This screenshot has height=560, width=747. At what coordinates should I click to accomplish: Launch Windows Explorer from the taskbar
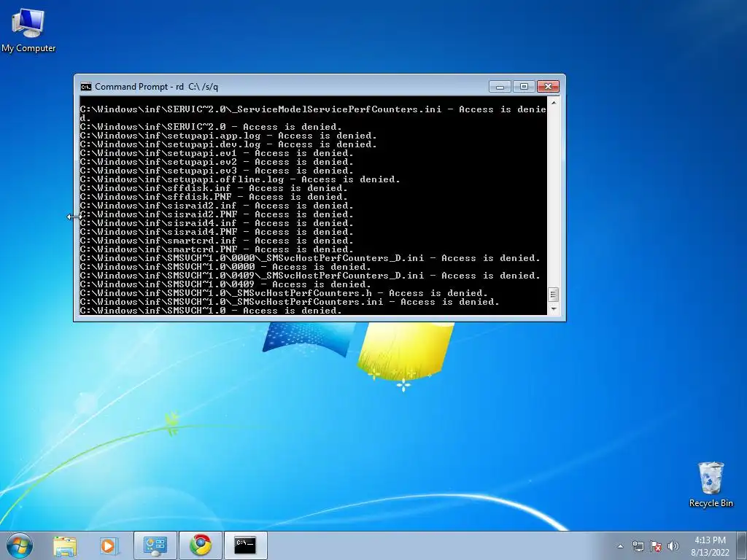tap(65, 545)
